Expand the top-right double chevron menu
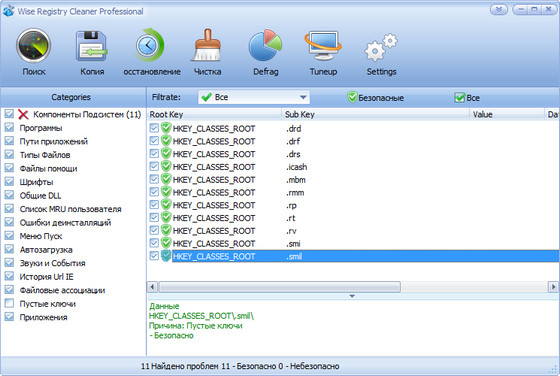560x376 pixels. 499,9
